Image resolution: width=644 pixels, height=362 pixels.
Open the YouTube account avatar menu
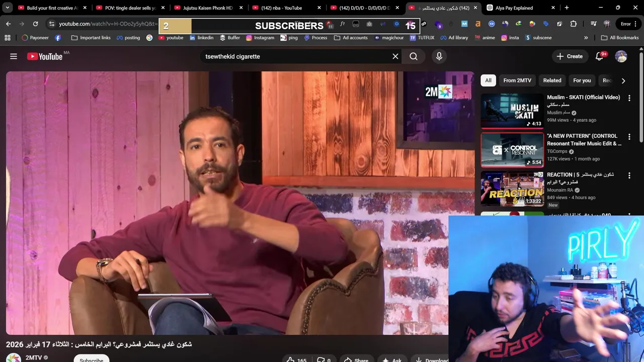(x=621, y=56)
